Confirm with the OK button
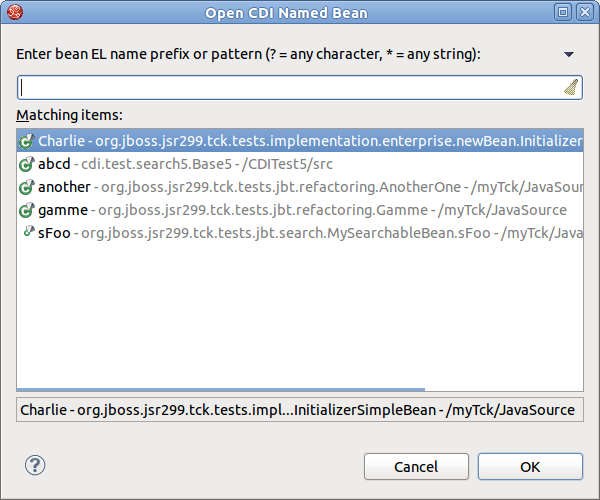Image resolution: width=600 pixels, height=500 pixels. click(x=530, y=466)
